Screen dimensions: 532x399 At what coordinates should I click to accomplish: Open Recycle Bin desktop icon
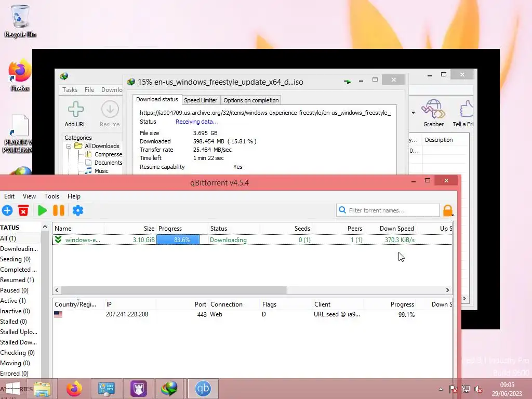coord(20,21)
